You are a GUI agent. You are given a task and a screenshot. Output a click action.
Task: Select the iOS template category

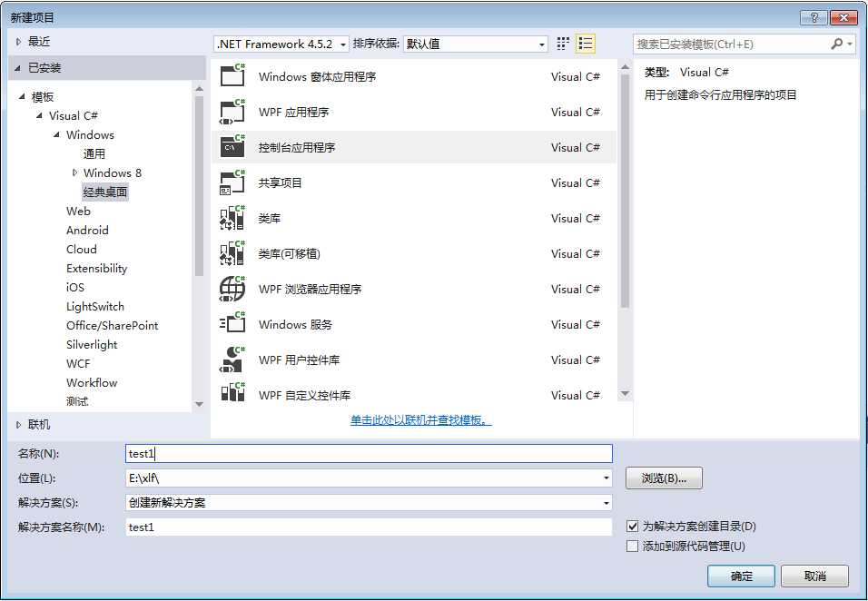(74, 287)
